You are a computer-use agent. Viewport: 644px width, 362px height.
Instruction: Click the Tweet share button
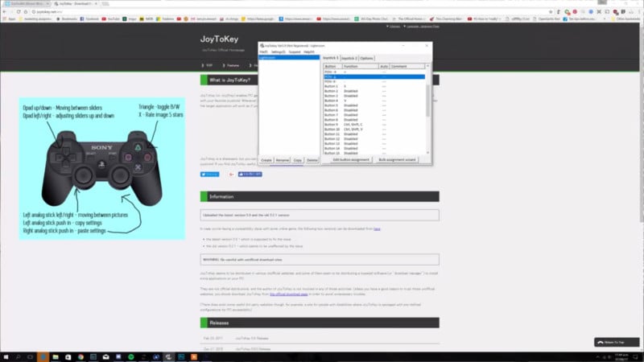pos(209,175)
